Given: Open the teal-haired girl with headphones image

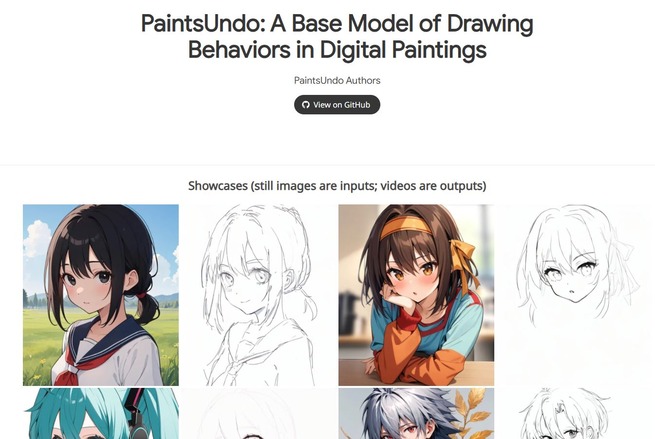Looking at the screenshot, I should 101,414.
